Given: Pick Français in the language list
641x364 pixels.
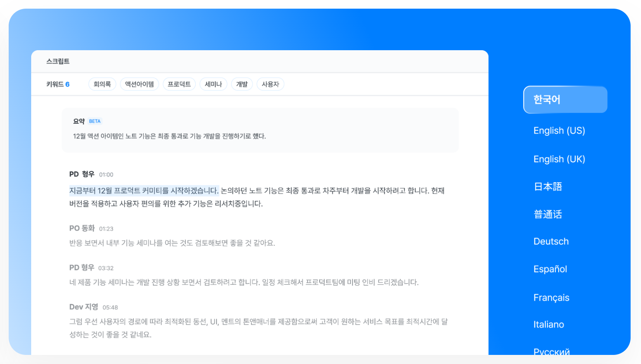Looking at the screenshot, I should pos(551,298).
